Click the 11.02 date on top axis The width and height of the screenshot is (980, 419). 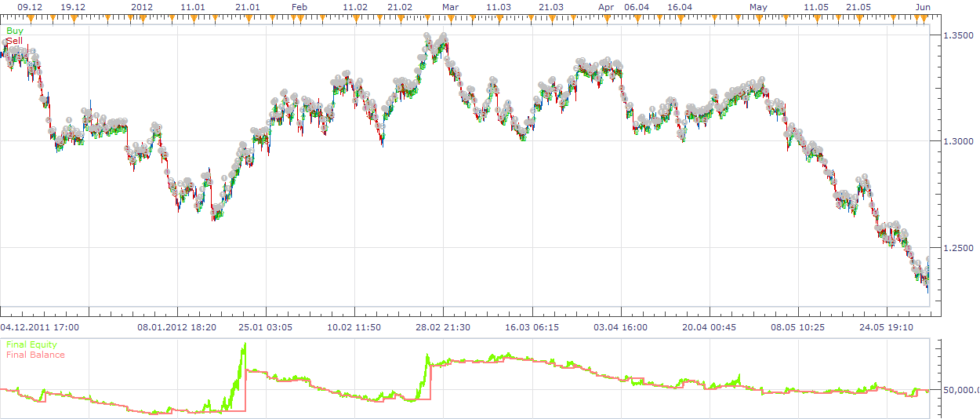coord(356,7)
